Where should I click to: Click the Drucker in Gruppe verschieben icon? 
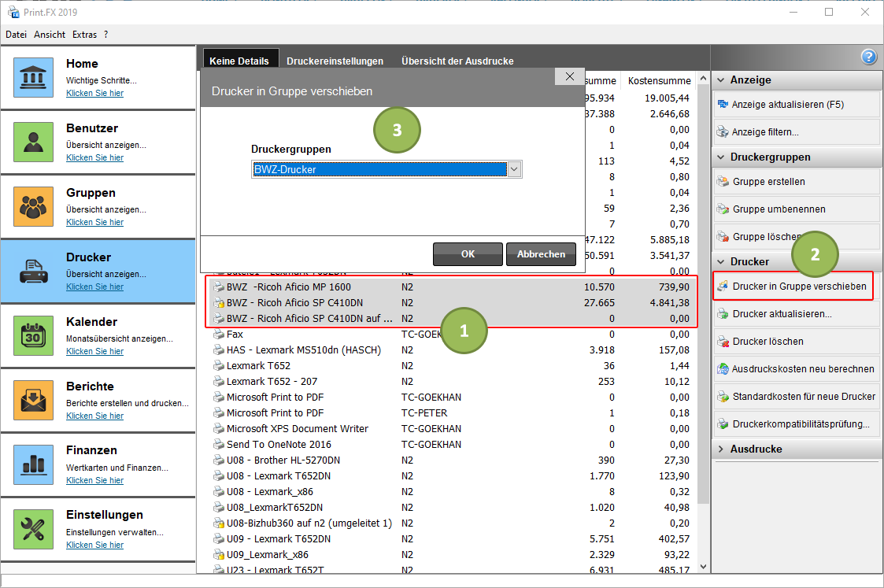click(723, 287)
